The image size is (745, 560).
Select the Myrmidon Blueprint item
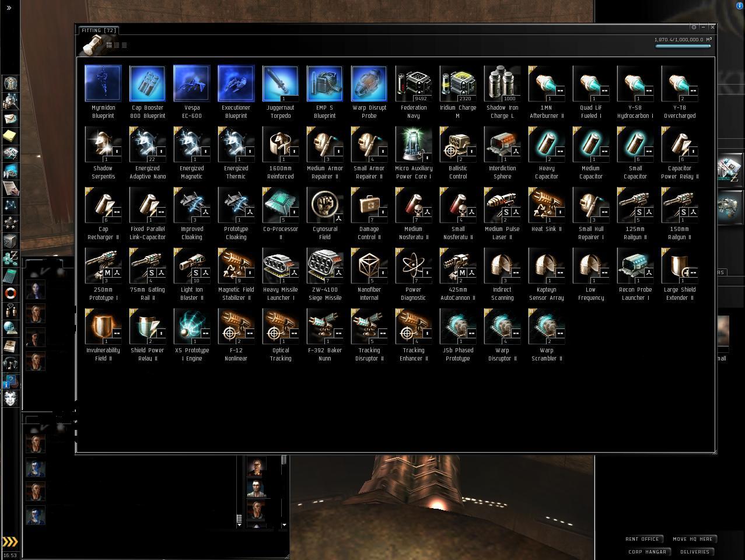[103, 91]
